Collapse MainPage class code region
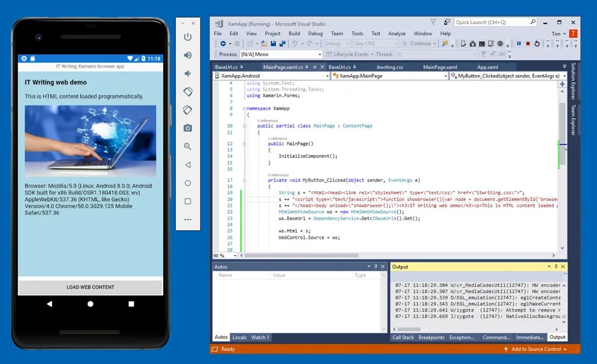 (x=244, y=126)
